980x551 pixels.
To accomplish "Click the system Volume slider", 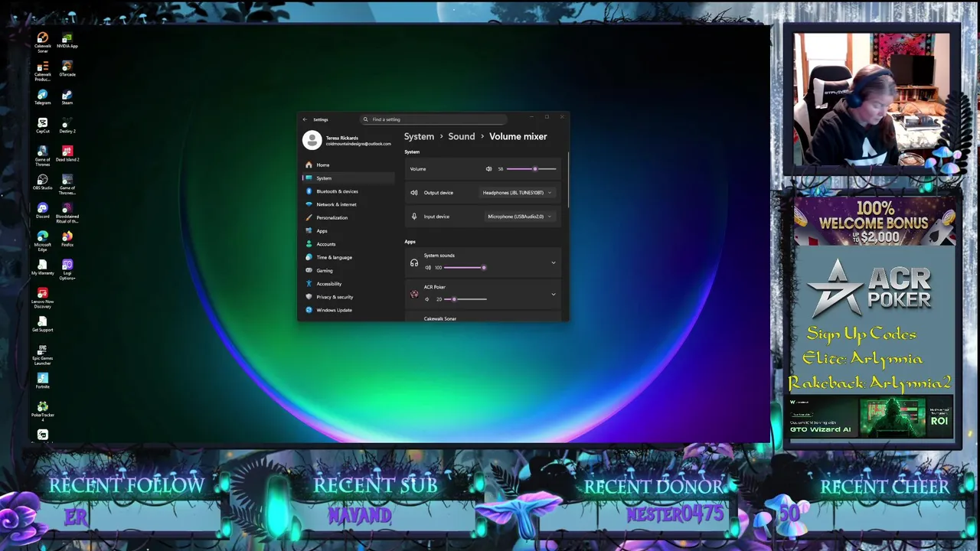I will (x=531, y=169).
